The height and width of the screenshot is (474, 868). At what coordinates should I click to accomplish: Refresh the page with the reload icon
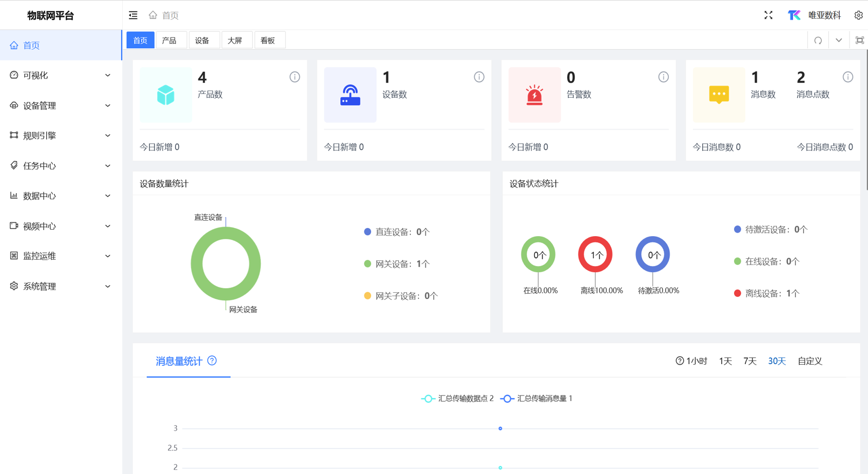point(818,40)
